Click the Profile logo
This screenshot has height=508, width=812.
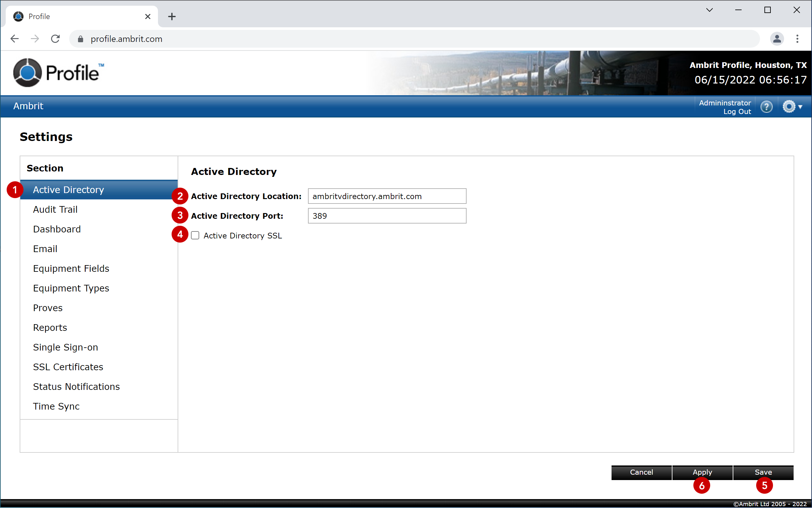[59, 73]
